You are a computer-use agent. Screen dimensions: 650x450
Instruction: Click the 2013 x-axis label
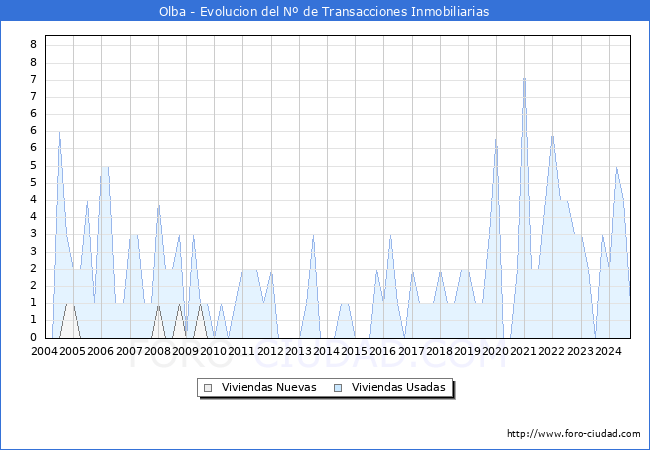pos(298,351)
